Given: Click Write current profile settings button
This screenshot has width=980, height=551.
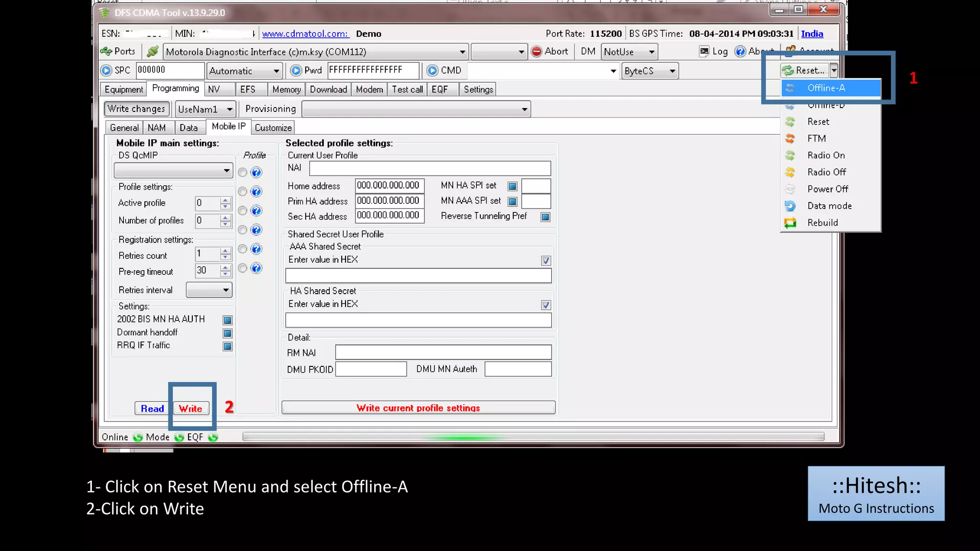Looking at the screenshot, I should [418, 408].
